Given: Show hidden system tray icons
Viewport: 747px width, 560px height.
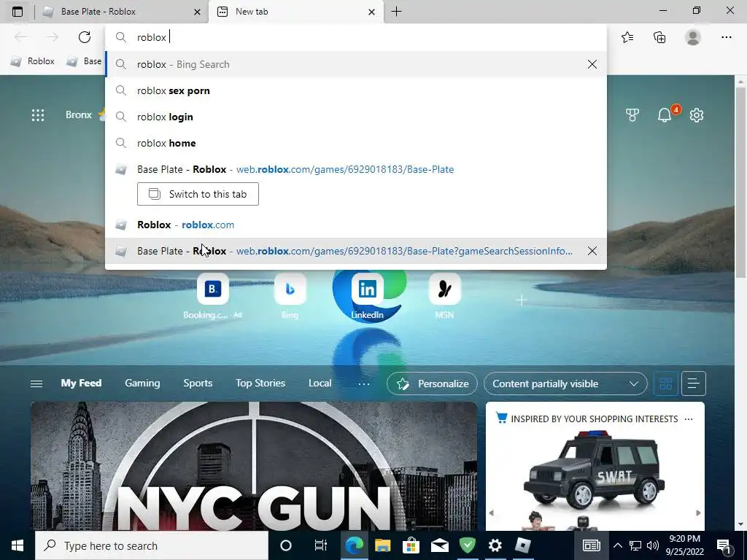Looking at the screenshot, I should (617, 545).
